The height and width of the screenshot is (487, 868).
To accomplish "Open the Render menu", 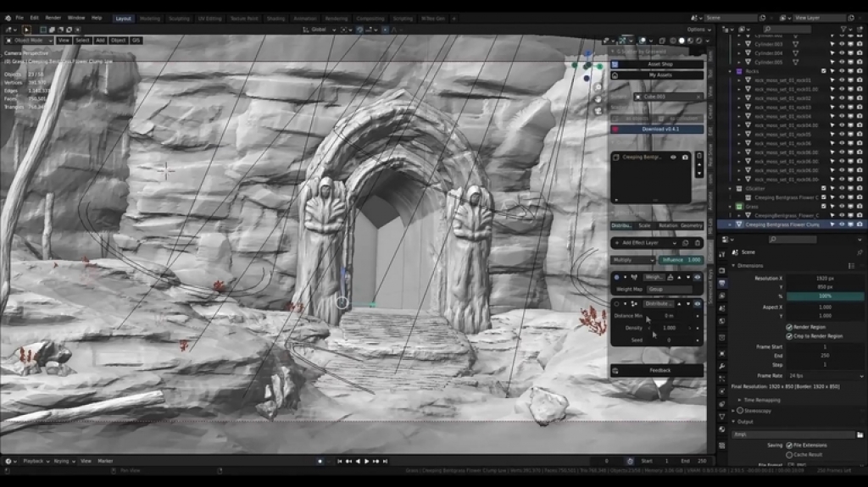I will click(x=53, y=18).
